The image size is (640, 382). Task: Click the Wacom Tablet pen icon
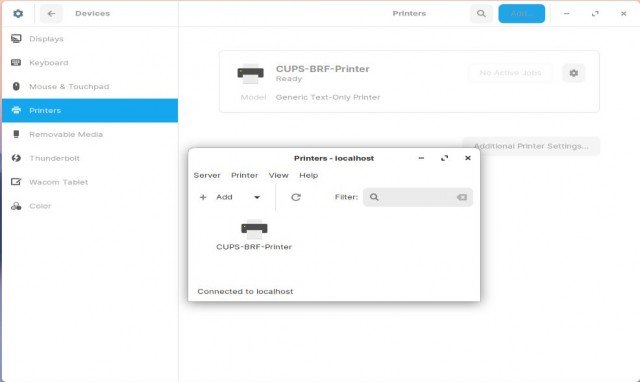pyautogui.click(x=16, y=182)
